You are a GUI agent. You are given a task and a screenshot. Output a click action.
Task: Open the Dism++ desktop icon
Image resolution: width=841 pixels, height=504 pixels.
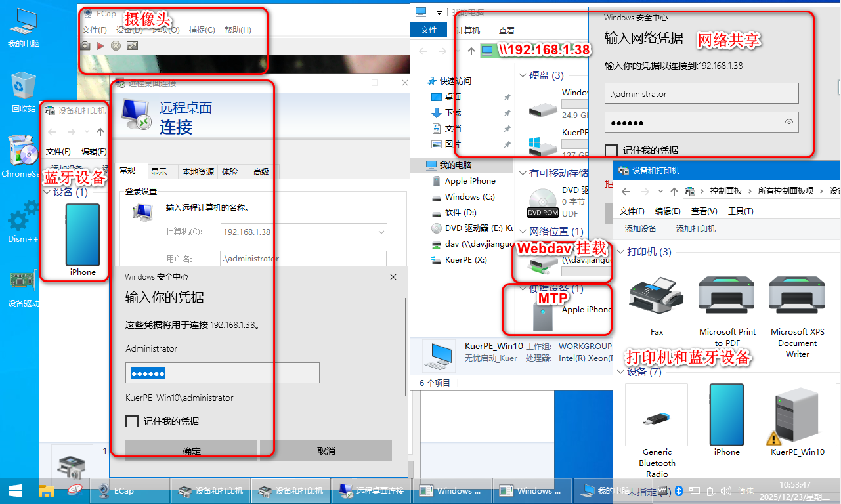click(23, 220)
